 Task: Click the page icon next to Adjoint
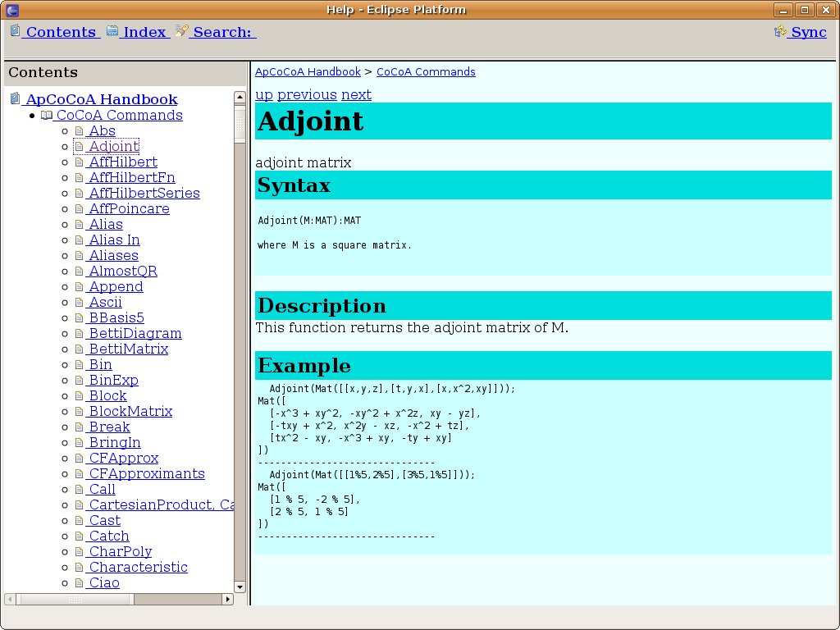click(80, 146)
